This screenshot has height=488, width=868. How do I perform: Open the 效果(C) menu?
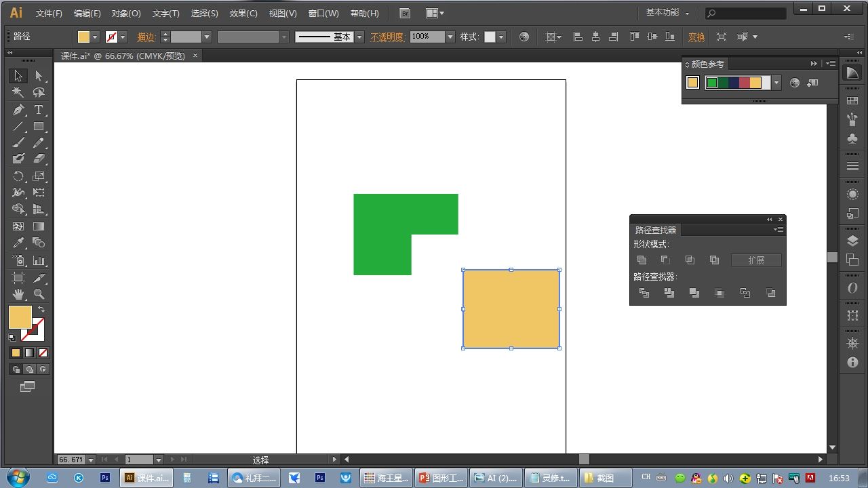(x=243, y=14)
